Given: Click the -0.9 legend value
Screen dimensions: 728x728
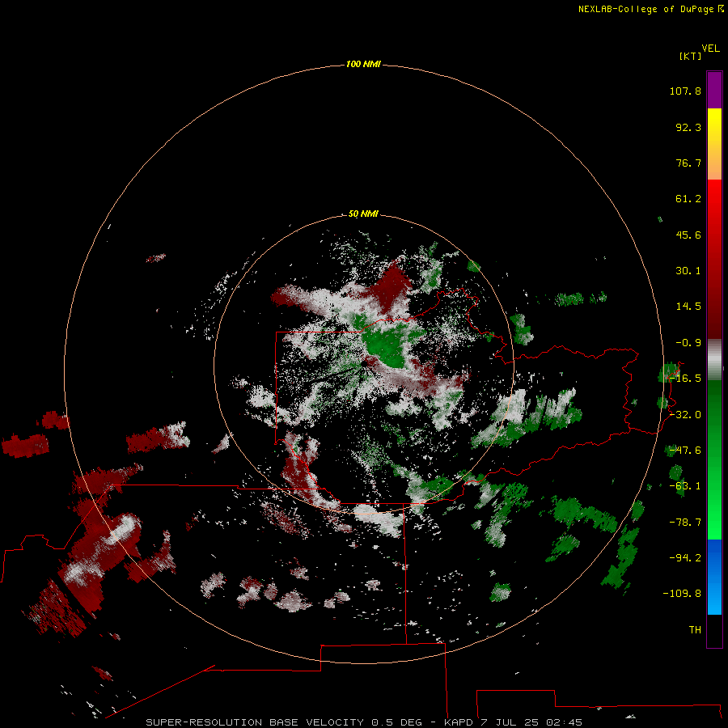Looking at the screenshot, I should click(x=688, y=343).
